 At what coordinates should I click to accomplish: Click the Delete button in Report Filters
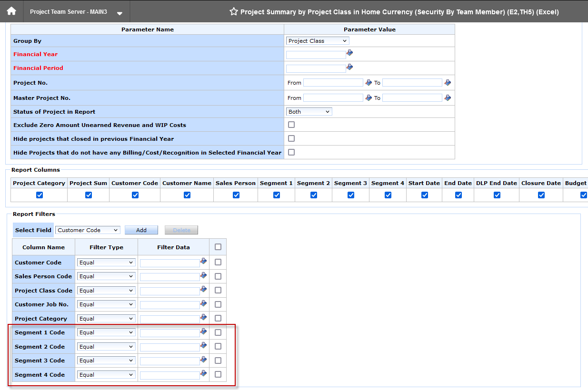pos(181,230)
